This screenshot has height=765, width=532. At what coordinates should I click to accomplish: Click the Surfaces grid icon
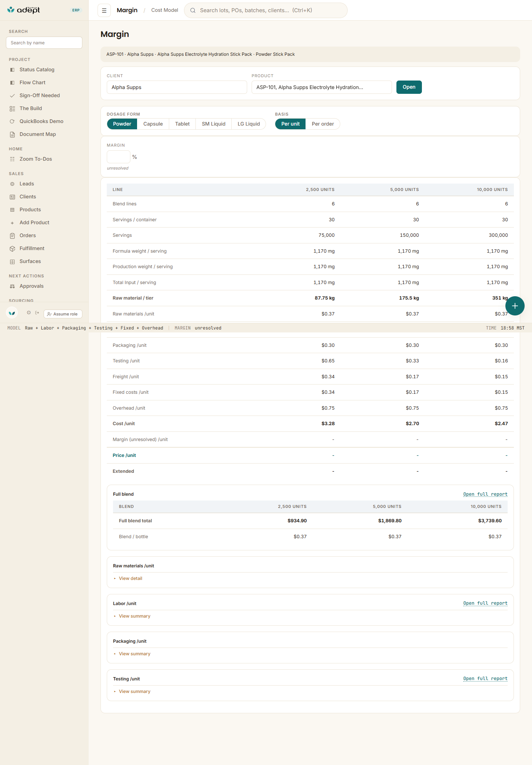pos(12,262)
